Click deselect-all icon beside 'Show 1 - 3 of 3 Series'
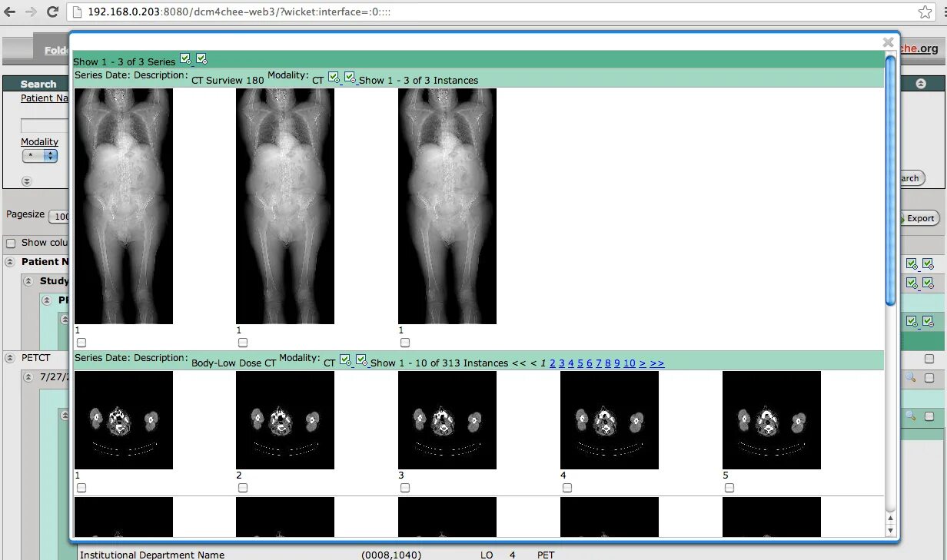The image size is (947, 560). coord(201,59)
